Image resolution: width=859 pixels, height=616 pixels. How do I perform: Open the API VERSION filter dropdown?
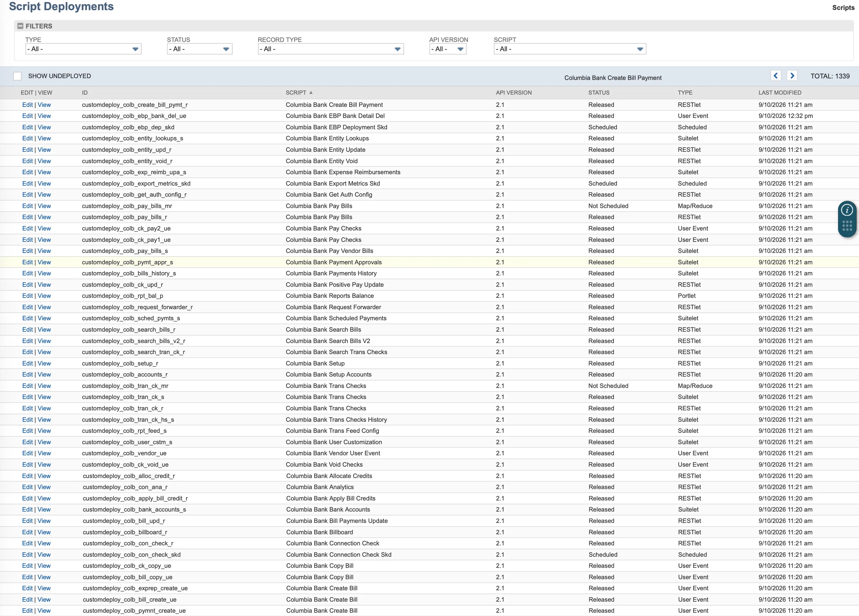tap(448, 49)
